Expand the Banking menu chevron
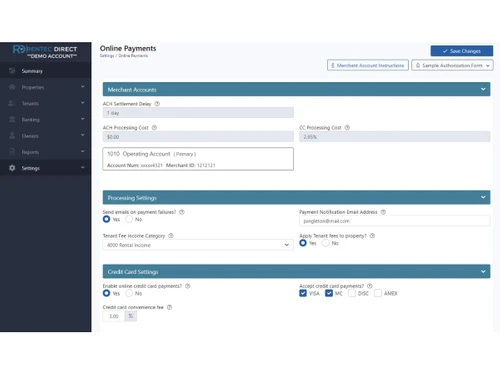The width and height of the screenshot is (500, 375). pos(83,119)
